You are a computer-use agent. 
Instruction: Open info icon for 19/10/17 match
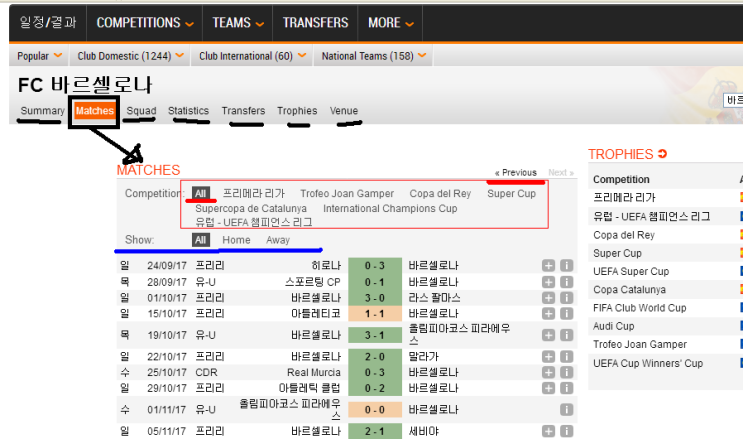(x=566, y=335)
